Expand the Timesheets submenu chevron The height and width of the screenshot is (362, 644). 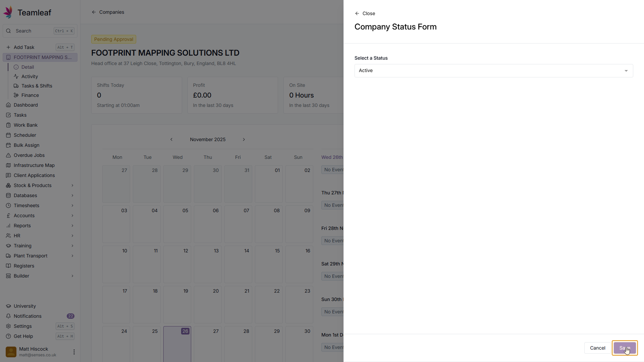point(72,205)
